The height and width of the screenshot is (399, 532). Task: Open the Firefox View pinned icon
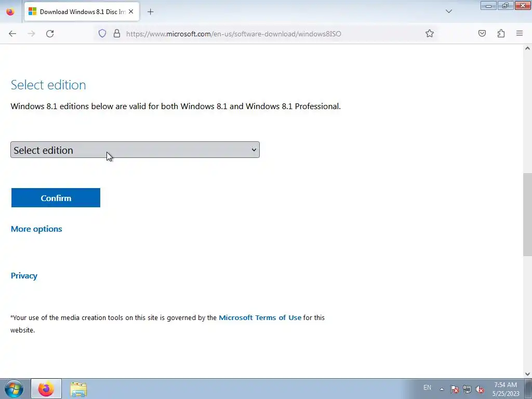pyautogui.click(x=10, y=11)
